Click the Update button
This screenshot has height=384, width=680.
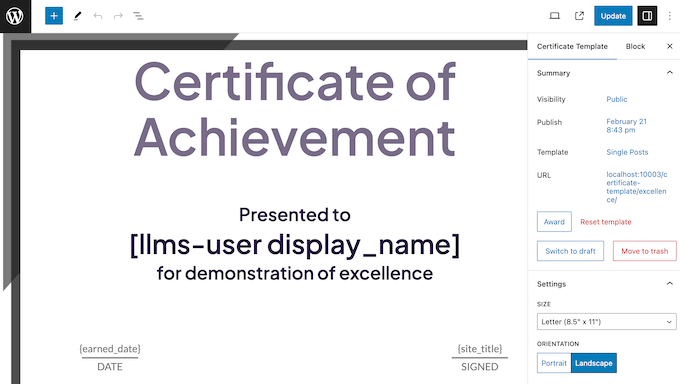coord(613,16)
